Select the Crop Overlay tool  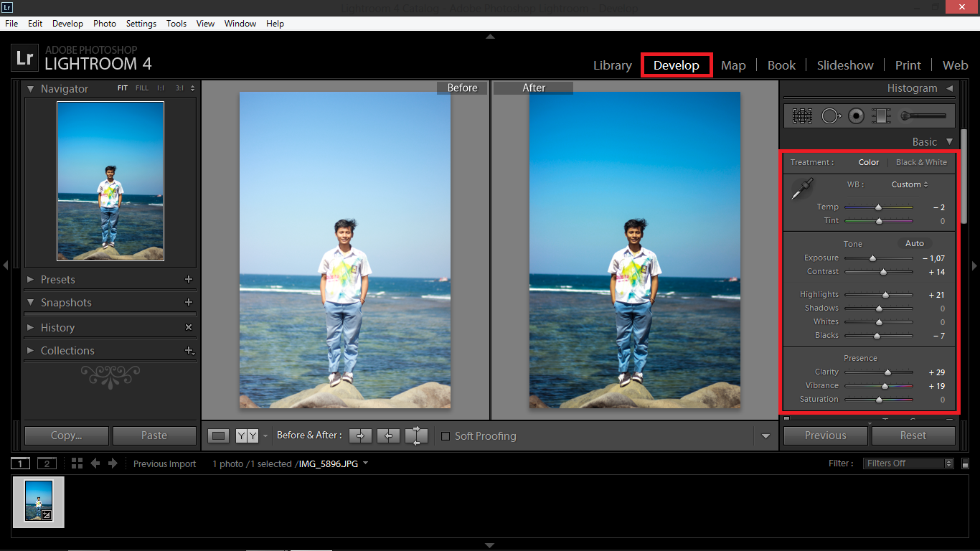point(802,116)
